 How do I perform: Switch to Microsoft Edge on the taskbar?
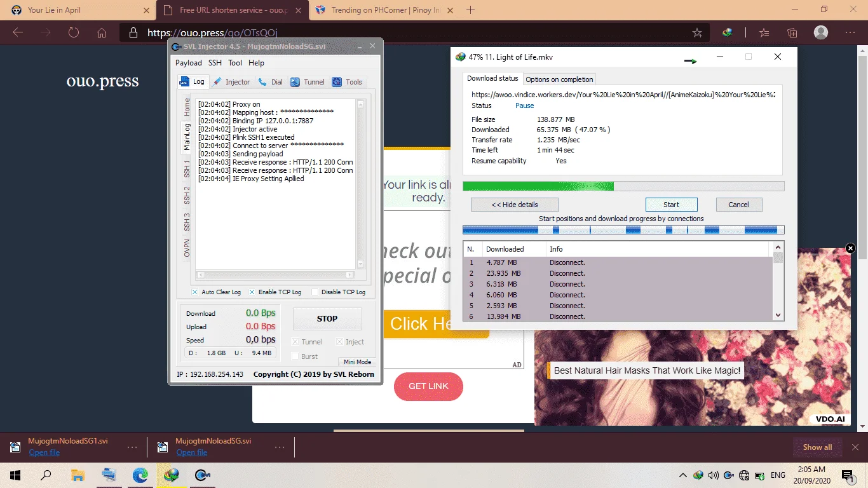click(x=140, y=475)
